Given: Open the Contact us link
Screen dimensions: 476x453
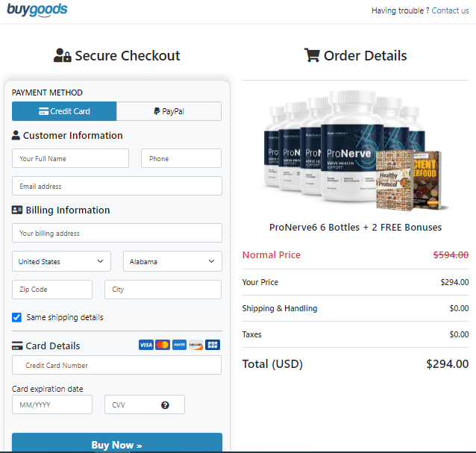Looking at the screenshot, I should coord(450,10).
